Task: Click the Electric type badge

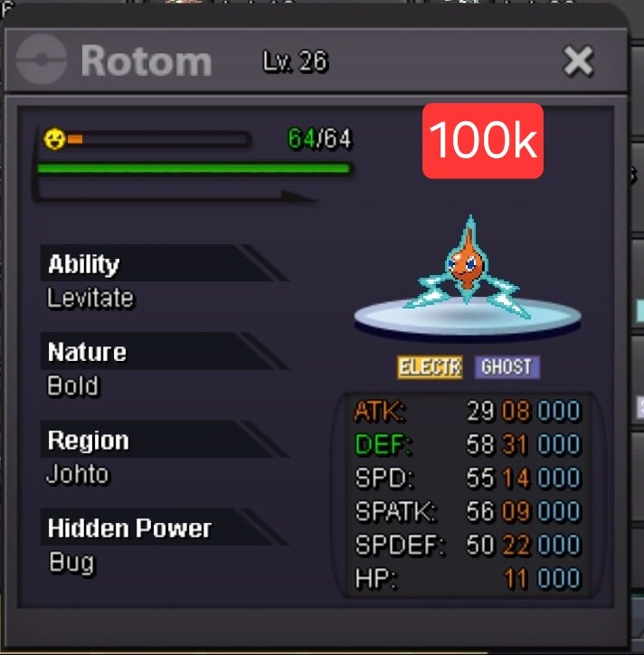Action: pyautogui.click(x=430, y=367)
